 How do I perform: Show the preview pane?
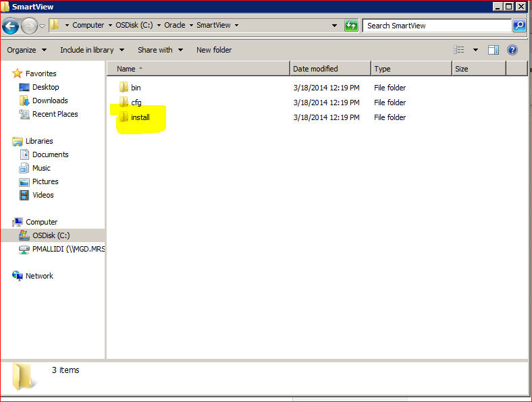pos(494,50)
